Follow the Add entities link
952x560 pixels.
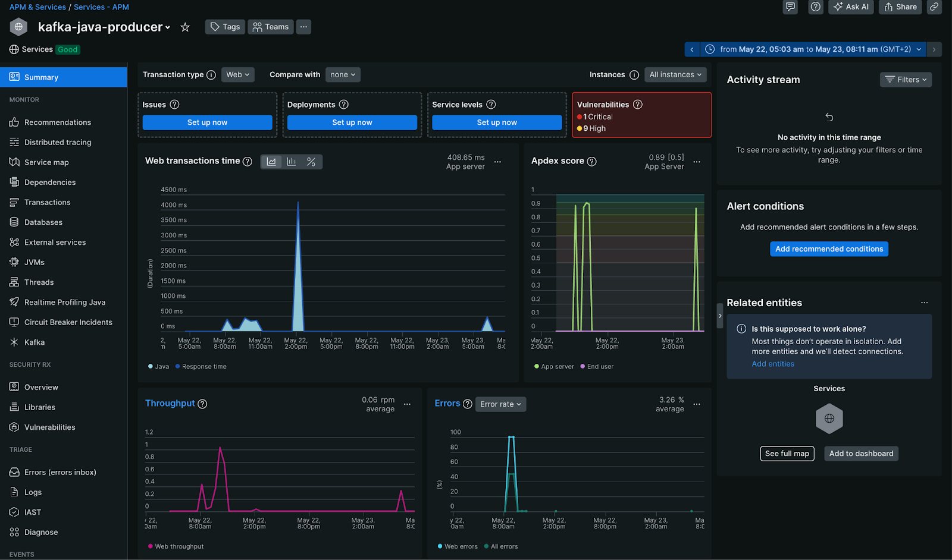[x=773, y=364]
